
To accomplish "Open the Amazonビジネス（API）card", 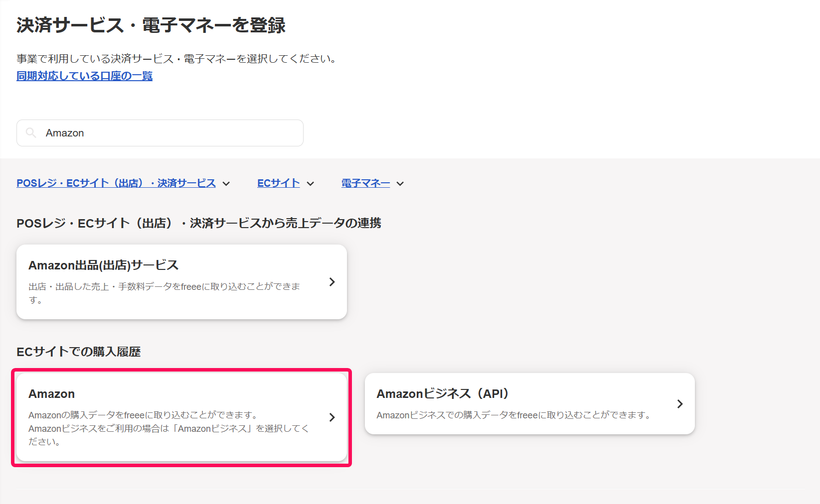I will (x=529, y=404).
